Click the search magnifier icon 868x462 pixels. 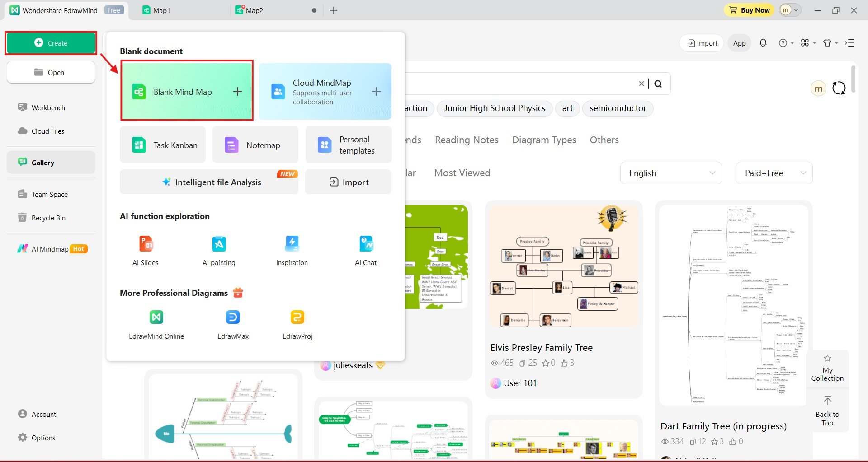click(658, 84)
